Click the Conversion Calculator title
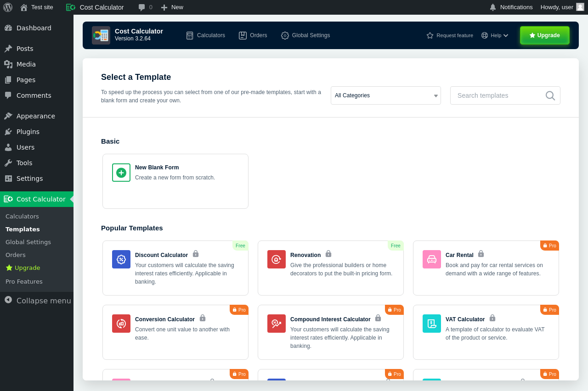 pos(165,319)
